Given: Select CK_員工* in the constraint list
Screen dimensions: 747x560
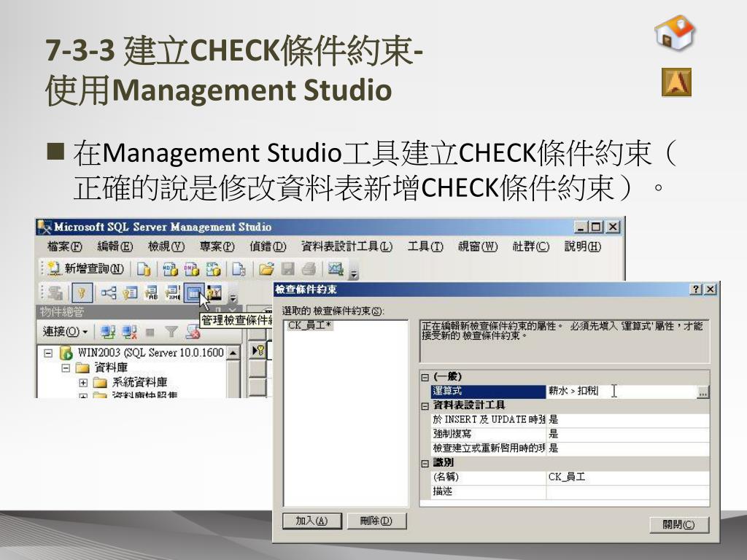Looking at the screenshot, I should tap(309, 325).
